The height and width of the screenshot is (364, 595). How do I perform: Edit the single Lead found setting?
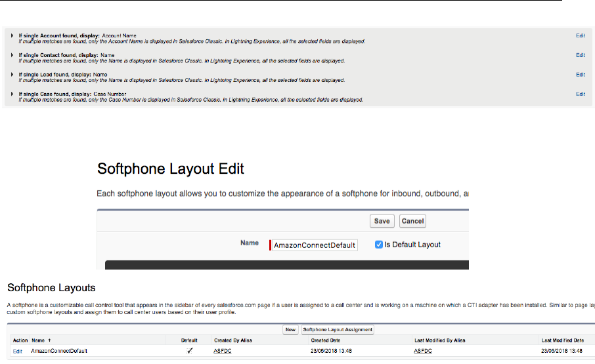pos(581,75)
